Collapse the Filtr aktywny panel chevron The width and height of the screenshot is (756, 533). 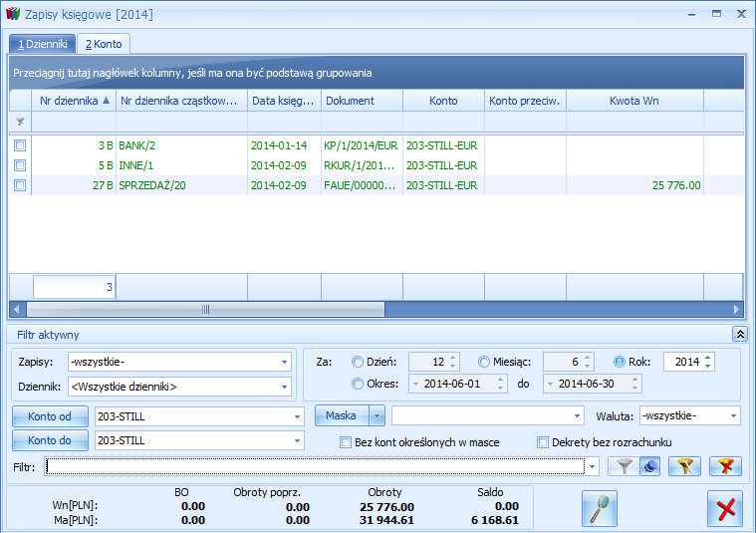(x=740, y=334)
